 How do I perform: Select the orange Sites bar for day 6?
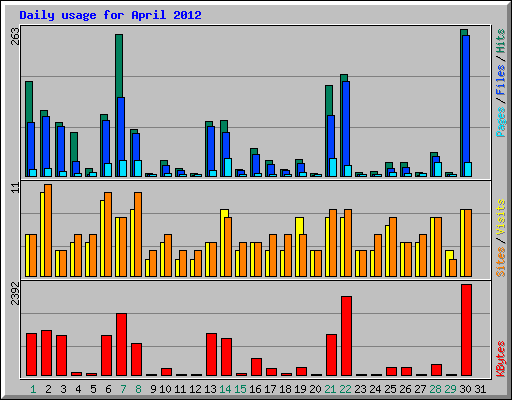(x=108, y=234)
